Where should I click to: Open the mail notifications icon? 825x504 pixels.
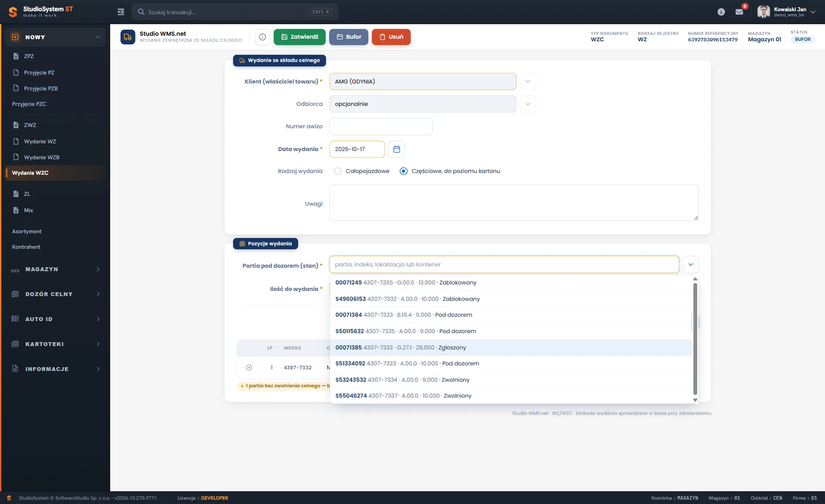tap(739, 12)
